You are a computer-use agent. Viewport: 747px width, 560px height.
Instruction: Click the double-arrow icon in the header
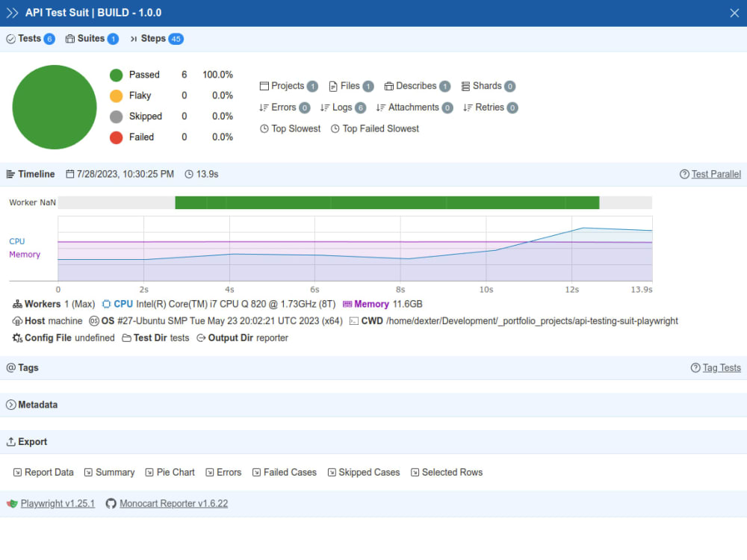point(12,12)
